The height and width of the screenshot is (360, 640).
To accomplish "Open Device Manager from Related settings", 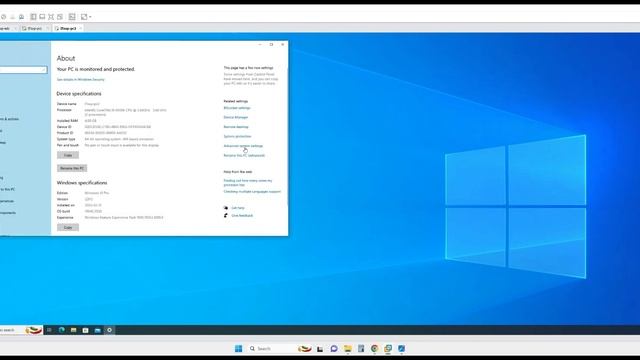I will tap(236, 117).
